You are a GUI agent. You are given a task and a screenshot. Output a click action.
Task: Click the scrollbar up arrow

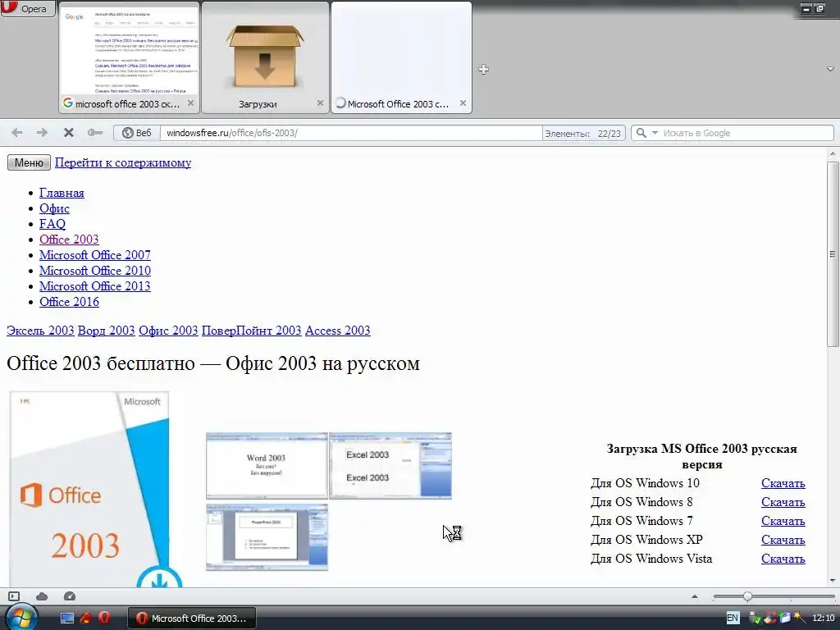833,153
